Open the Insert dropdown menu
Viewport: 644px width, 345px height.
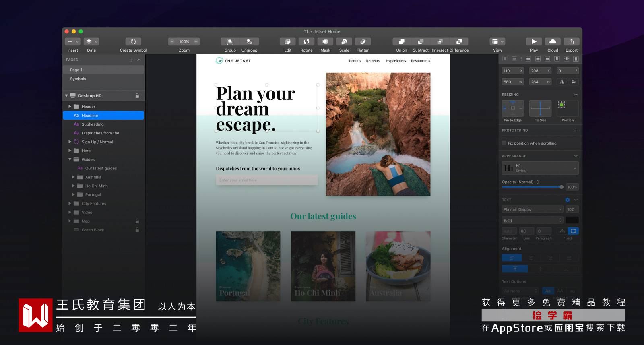(x=73, y=41)
